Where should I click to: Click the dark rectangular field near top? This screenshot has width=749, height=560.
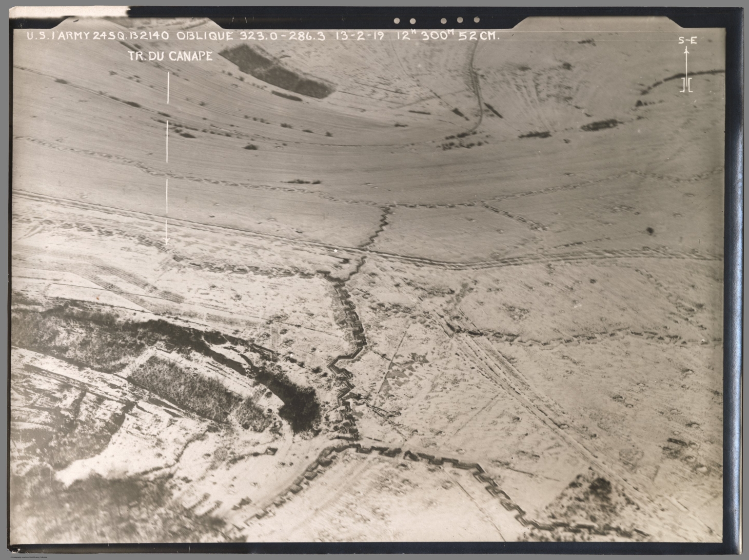coord(277,71)
